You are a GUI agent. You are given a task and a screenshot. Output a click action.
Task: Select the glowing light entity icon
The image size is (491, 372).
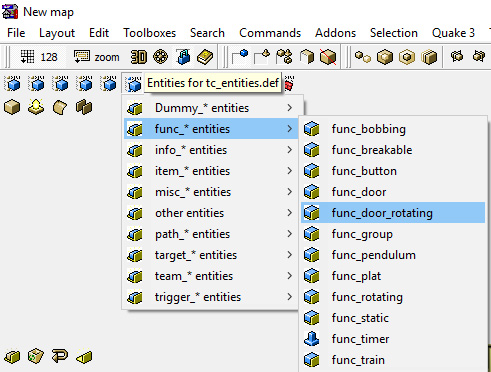(x=36, y=107)
